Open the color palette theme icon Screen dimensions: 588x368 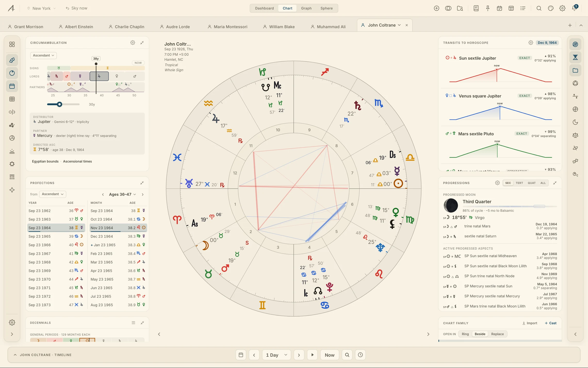(551, 8)
